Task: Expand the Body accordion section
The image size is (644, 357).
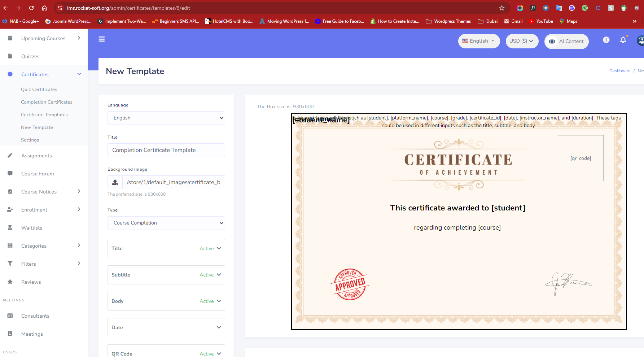Action: (x=166, y=301)
